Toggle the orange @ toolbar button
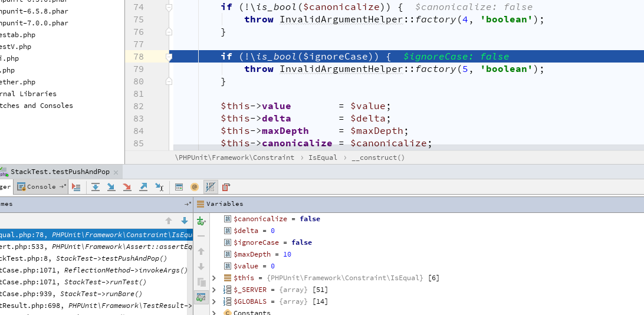Screen dimensions: 644x315 click(195, 187)
